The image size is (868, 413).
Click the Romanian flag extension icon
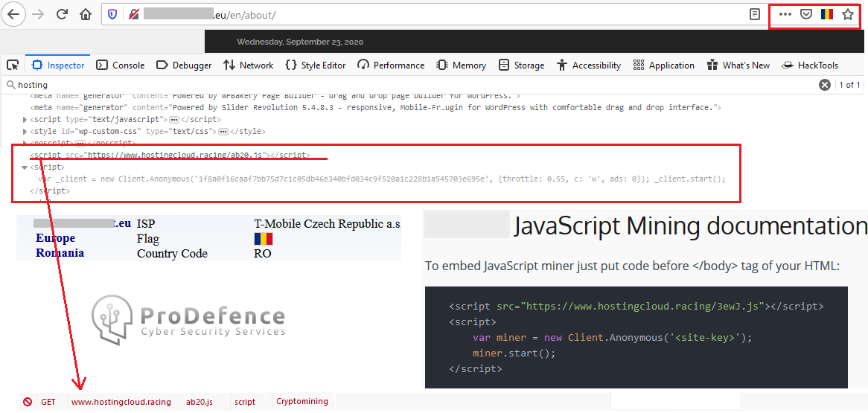tap(827, 14)
